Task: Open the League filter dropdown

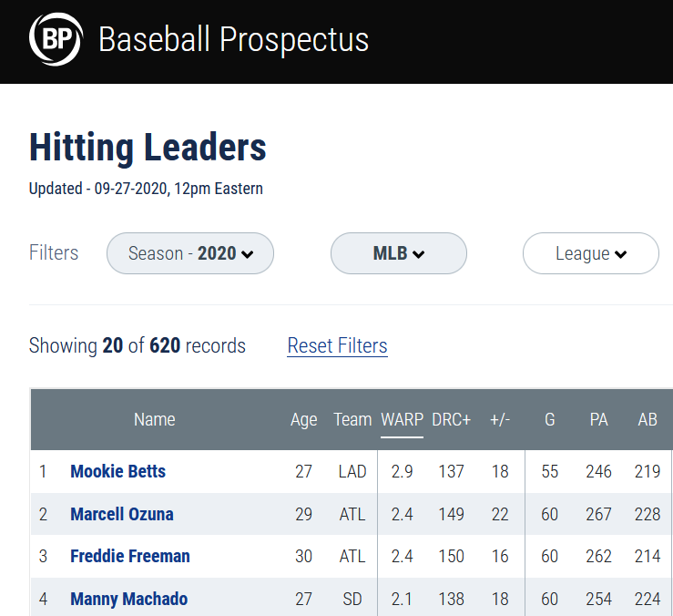Action: point(590,253)
